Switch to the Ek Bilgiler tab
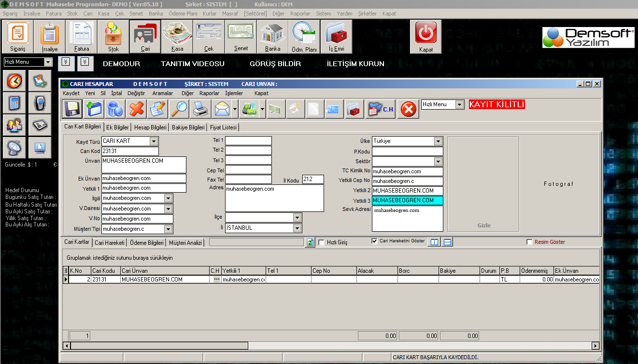This screenshot has width=638, height=364. 118,127
